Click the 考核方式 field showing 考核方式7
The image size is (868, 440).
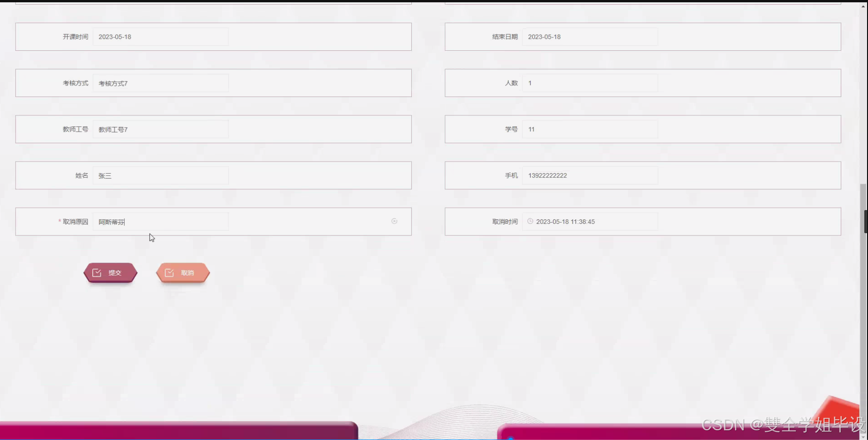(x=161, y=83)
